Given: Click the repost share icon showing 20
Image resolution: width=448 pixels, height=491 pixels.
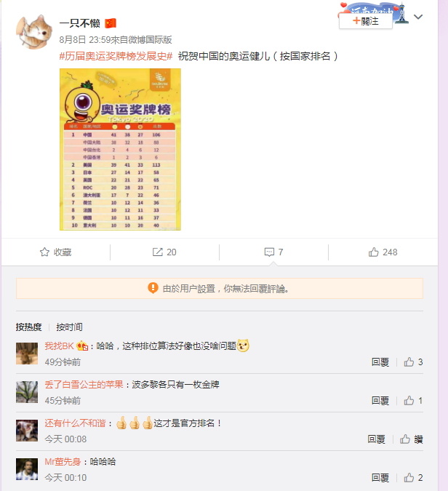Looking at the screenshot, I should pyautogui.click(x=158, y=252).
